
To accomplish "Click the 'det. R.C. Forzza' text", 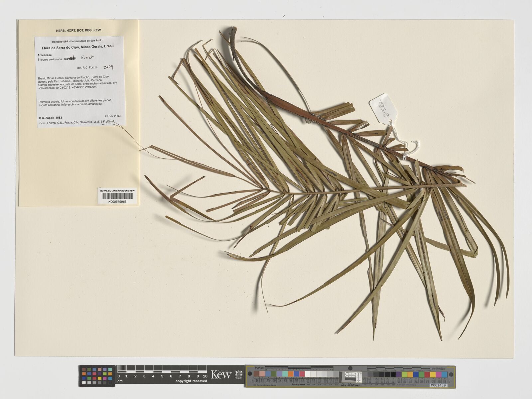I will [87, 67].
